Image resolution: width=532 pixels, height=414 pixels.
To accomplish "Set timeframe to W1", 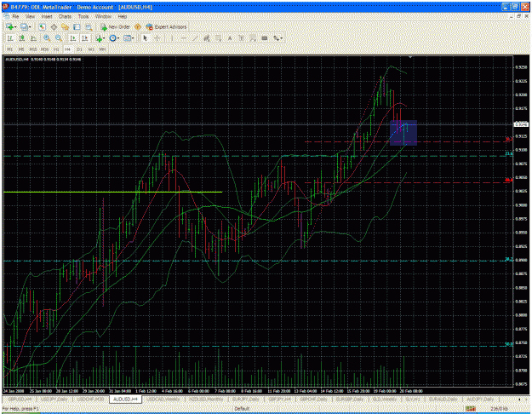I will click(91, 49).
